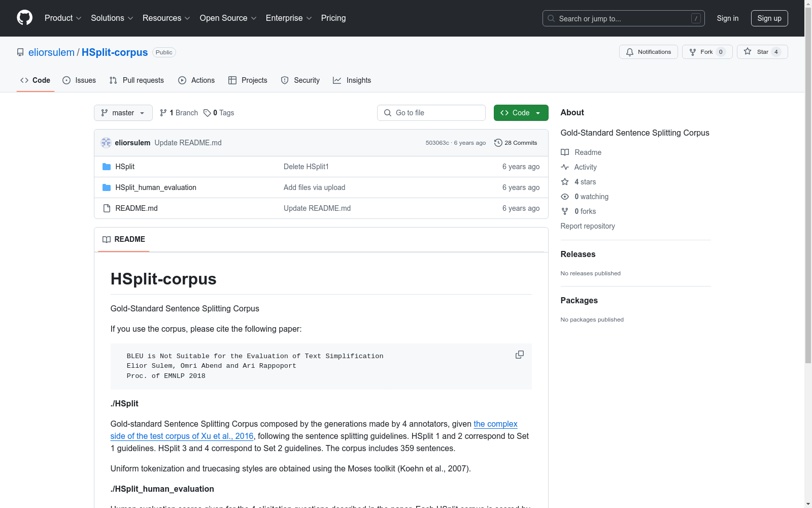
Task: Click the README.md file icon
Action: (x=107, y=208)
